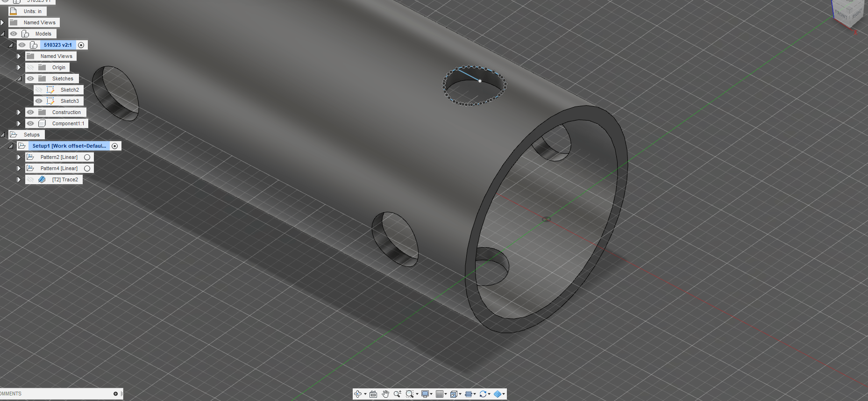Select the Sketch3 tree item label

point(70,101)
